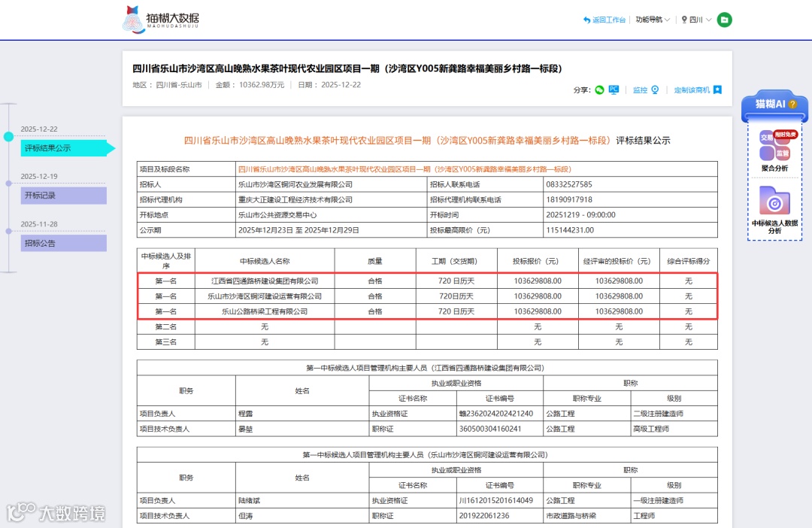The height and width of the screenshot is (528, 812).
Task: Click the 定制该商机 bookmark icon
Action: [718, 90]
